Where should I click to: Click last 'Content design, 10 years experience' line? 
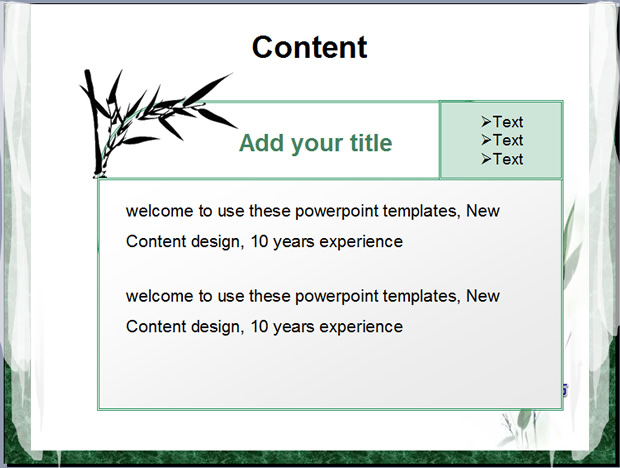(264, 326)
